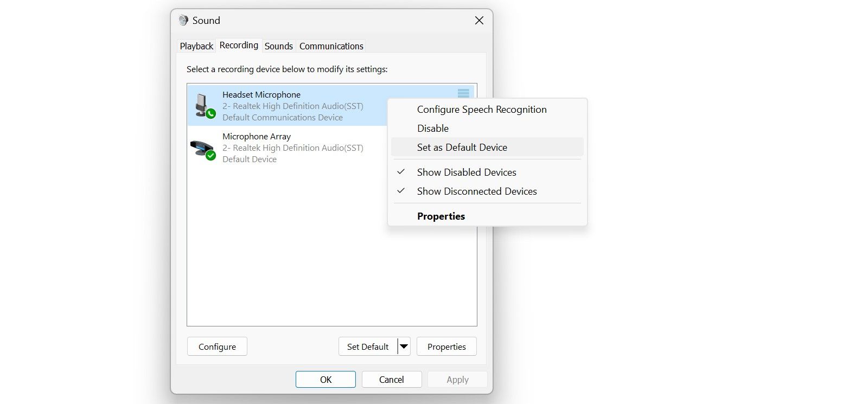This screenshot has height=404, width=868.
Task: Go to the Communications tab
Action: click(331, 46)
